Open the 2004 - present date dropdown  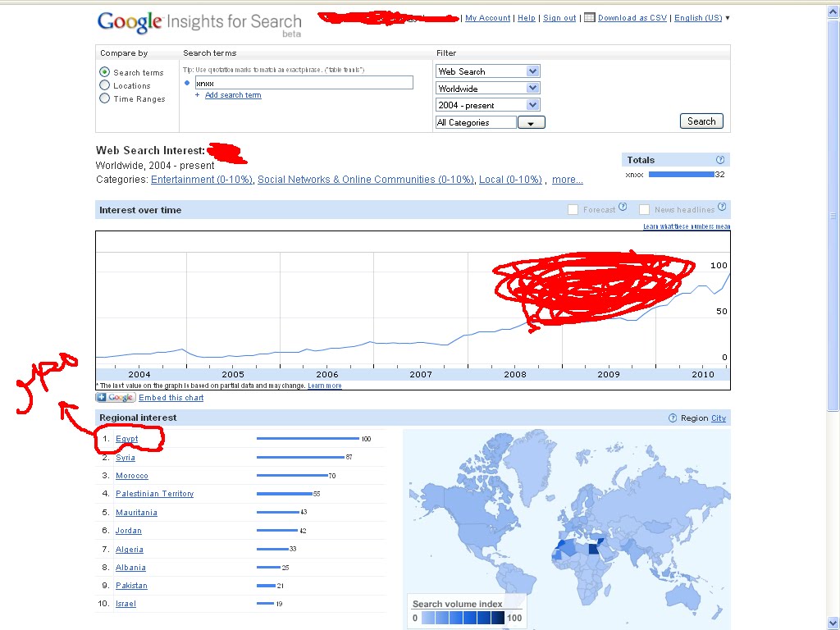(x=488, y=105)
